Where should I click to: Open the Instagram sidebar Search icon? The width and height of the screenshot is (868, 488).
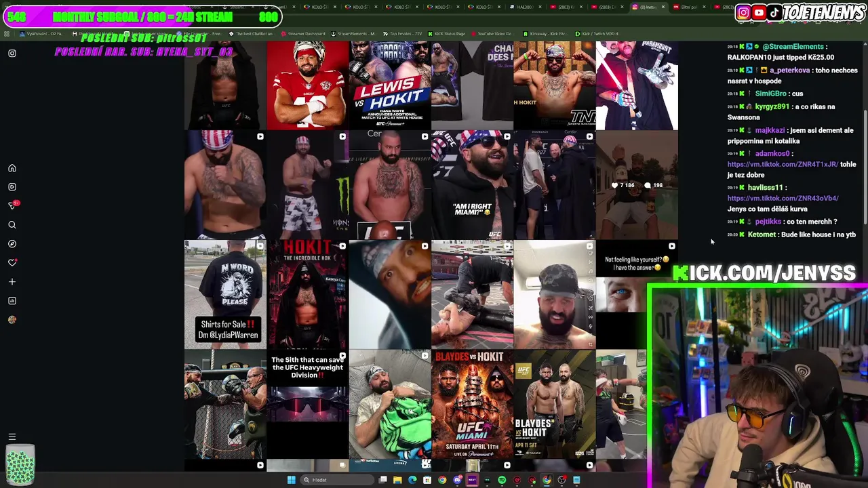point(12,225)
